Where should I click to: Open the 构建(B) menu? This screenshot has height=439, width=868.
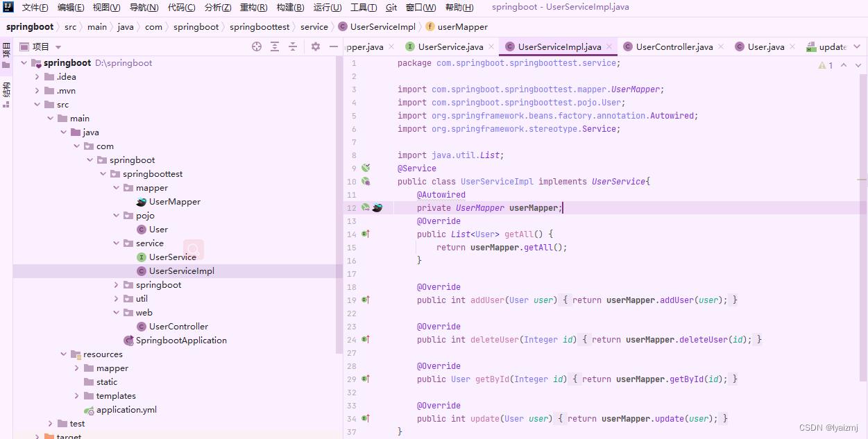tap(291, 8)
